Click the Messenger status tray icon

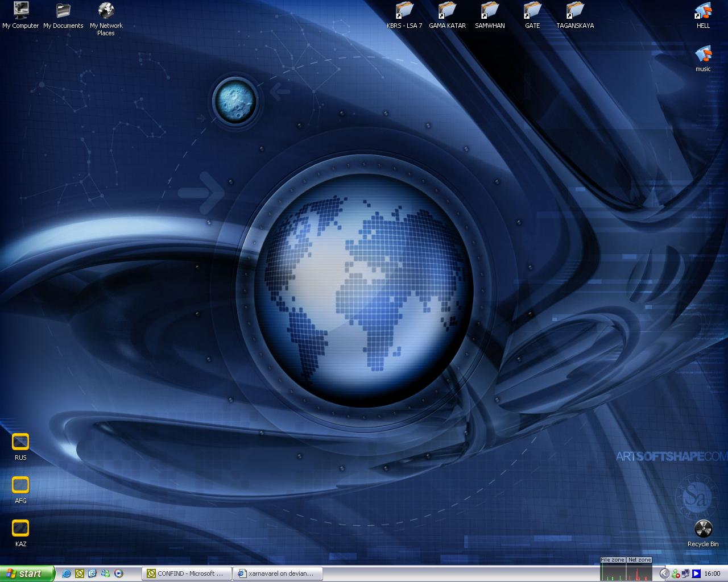point(676,573)
